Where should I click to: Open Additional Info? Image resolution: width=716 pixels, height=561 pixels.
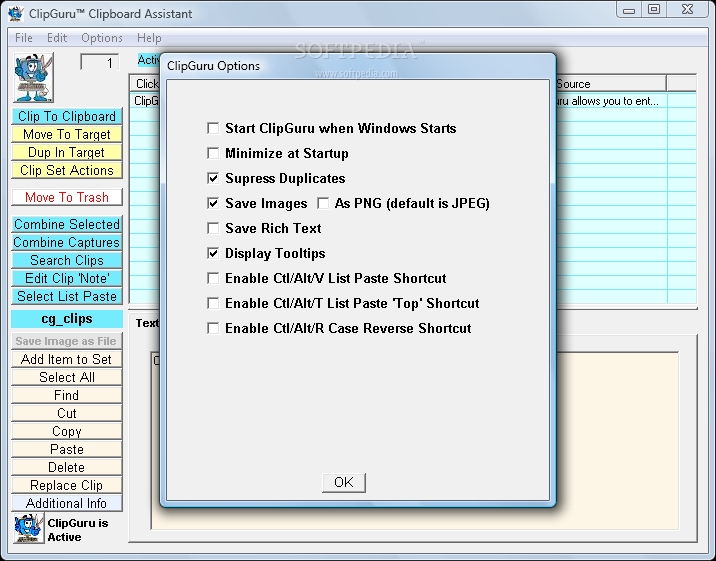[x=67, y=503]
